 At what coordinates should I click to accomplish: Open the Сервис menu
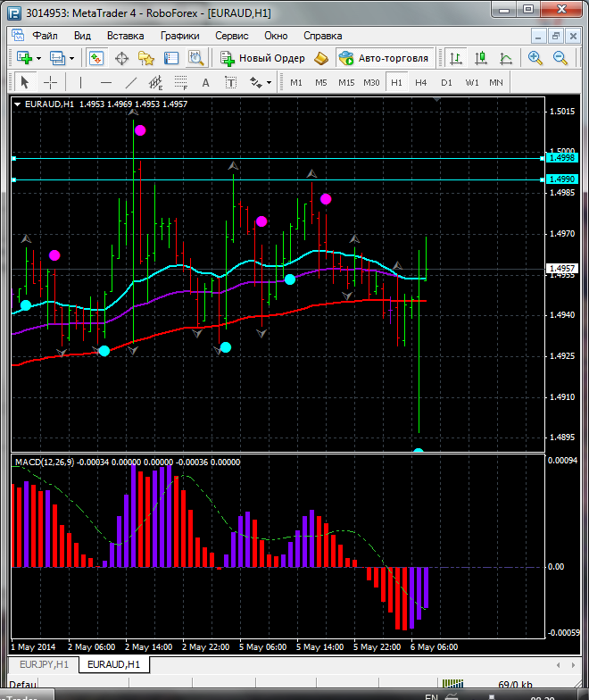232,36
